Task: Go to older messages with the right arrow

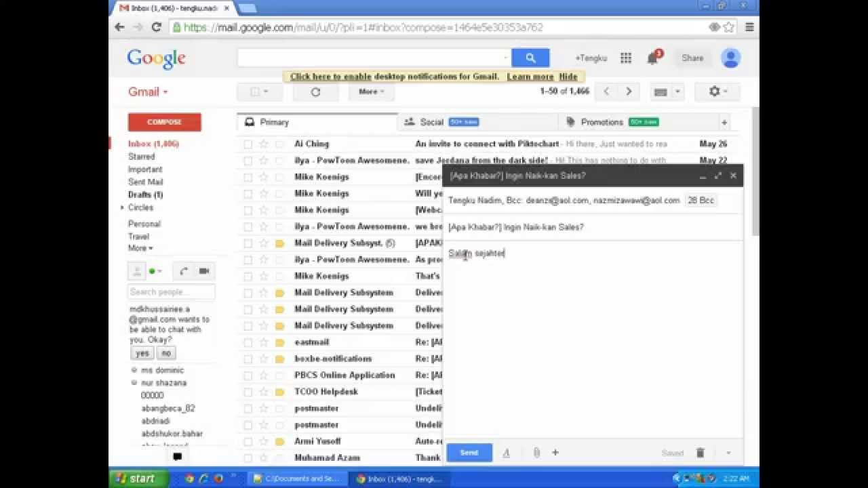Action: point(629,91)
